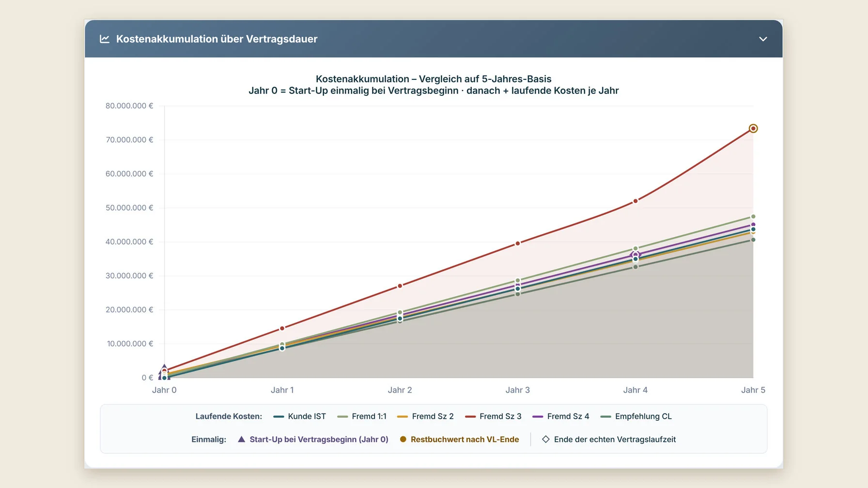868x488 pixels.
Task: Click the diamond contract-end marker at Jahr 4
Action: point(635,255)
